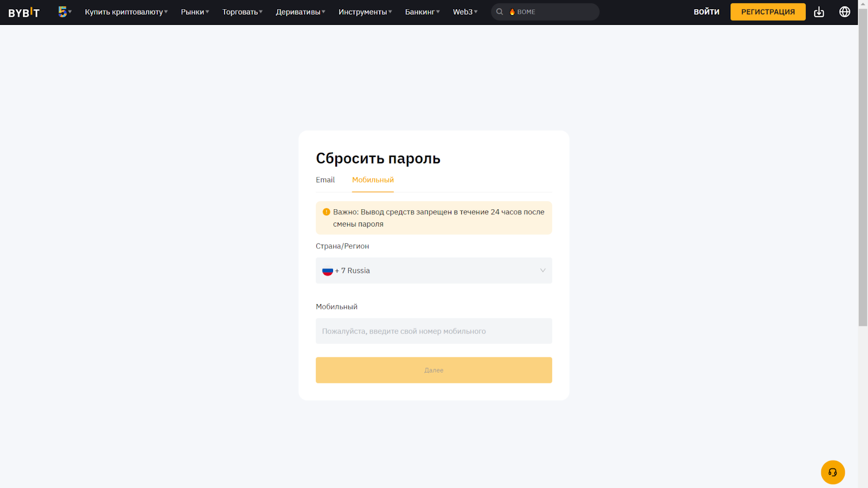This screenshot has width=868, height=488.
Task: Open the support headset chat button
Action: (833, 472)
